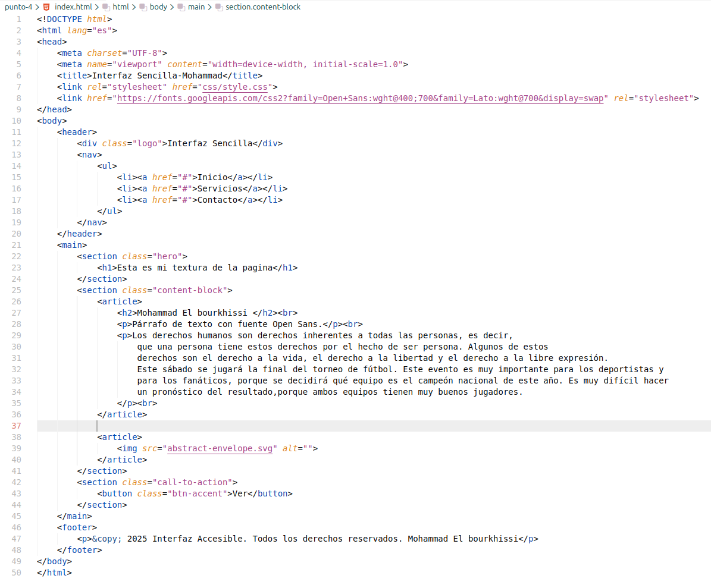The height and width of the screenshot is (588, 711).
Task: Click the section.content-block symbol icon in breadcrumb
Action: coord(218,7)
